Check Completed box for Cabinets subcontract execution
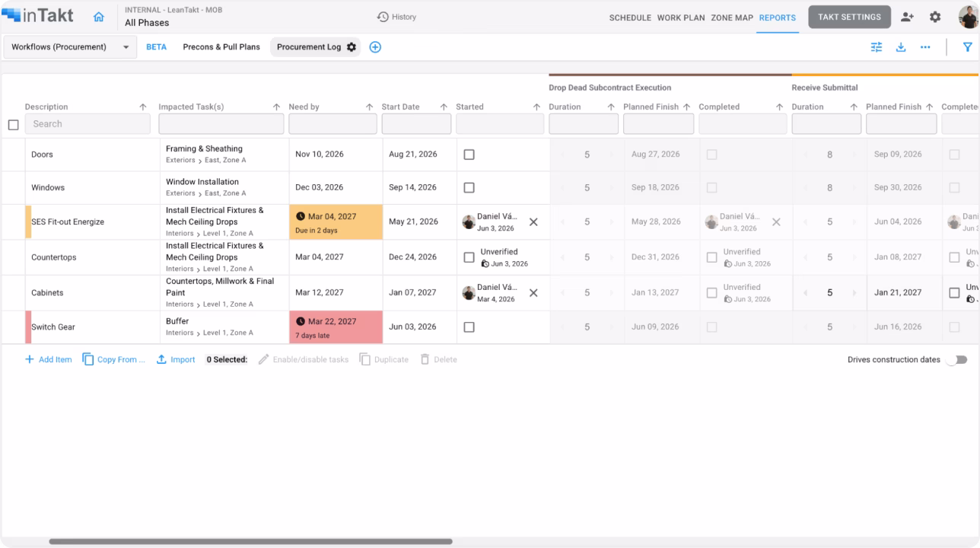 point(711,293)
